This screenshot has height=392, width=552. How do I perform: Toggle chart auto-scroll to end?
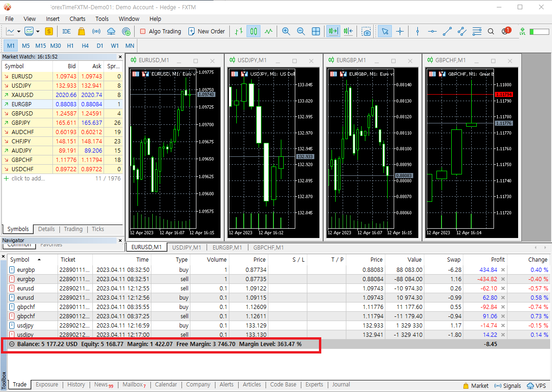coord(333,32)
